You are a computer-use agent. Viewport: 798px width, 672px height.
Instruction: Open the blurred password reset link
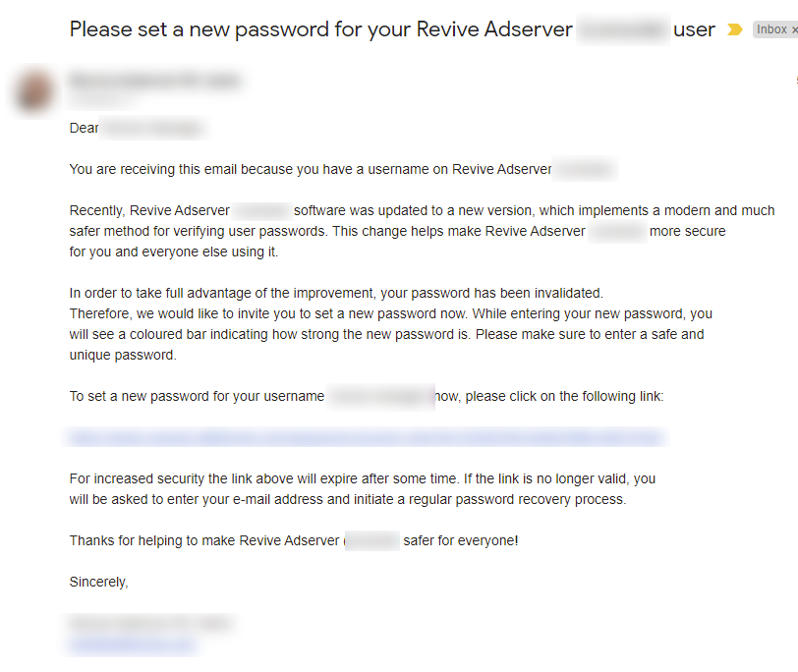(366, 437)
